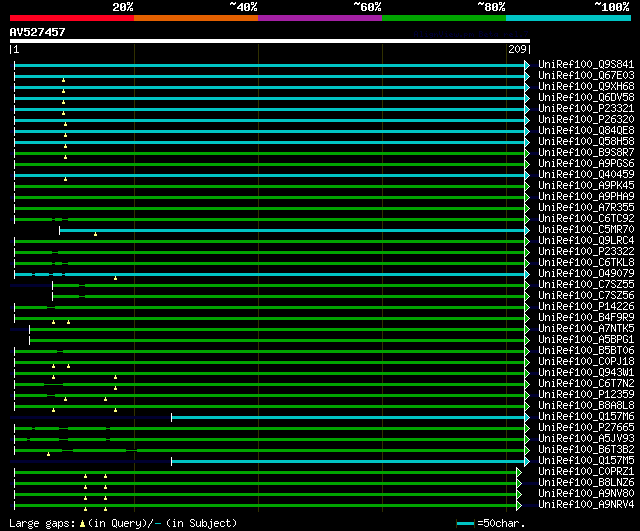640x531 pixels.
Task: Select the UniRef100_C5MR70 label
Action: point(586,229)
